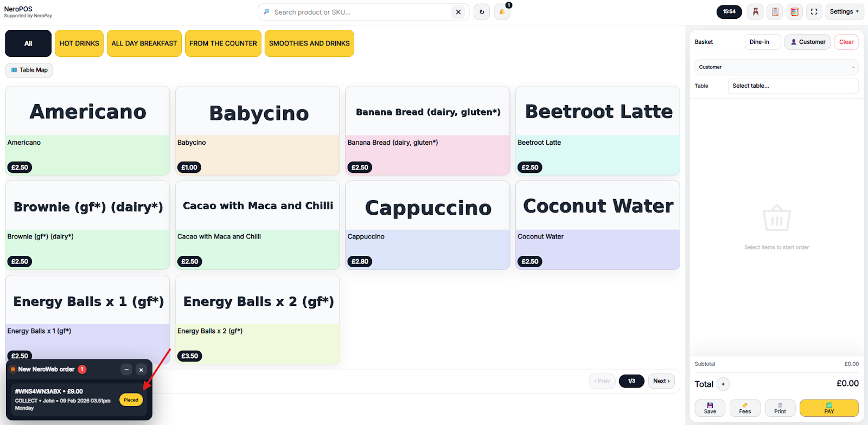Viewport: 868px width, 425px height.
Task: Click the plus button beside Total
Action: 723,384
